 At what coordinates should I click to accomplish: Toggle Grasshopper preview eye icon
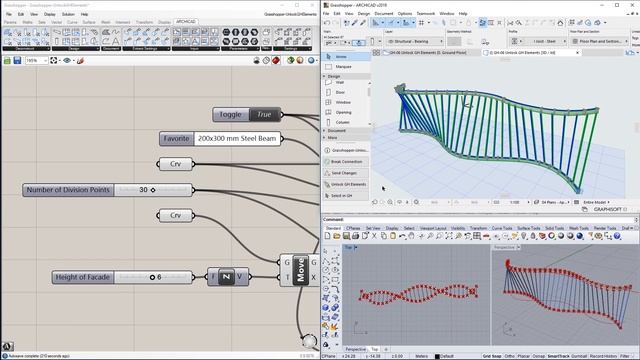[x=67, y=60]
